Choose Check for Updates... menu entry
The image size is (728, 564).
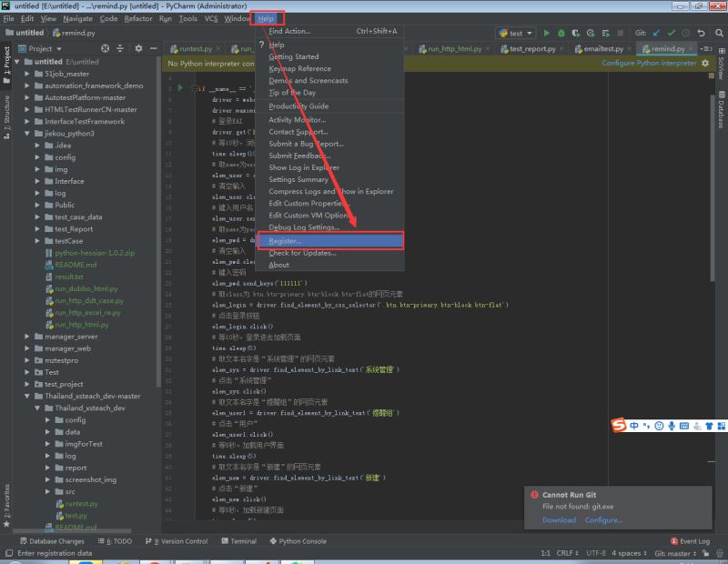tap(302, 253)
